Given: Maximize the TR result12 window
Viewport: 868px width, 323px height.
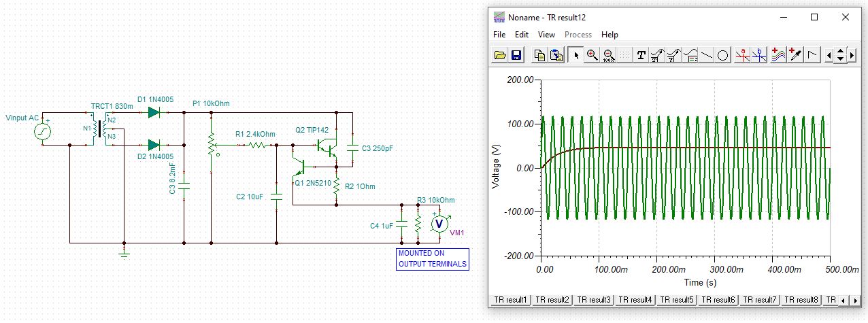Looking at the screenshot, I should [x=814, y=16].
